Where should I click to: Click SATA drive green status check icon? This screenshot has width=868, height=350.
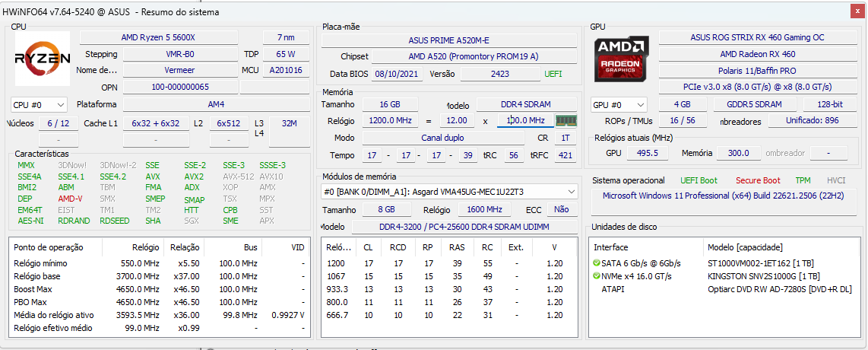pyautogui.click(x=596, y=263)
